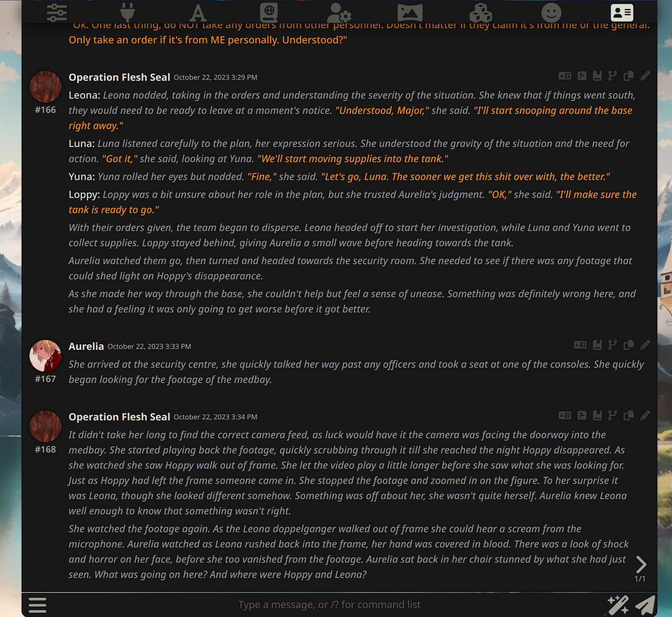Image resolution: width=672 pixels, height=617 pixels.
Task: Open Persona Management smiley icon
Action: 551,13
